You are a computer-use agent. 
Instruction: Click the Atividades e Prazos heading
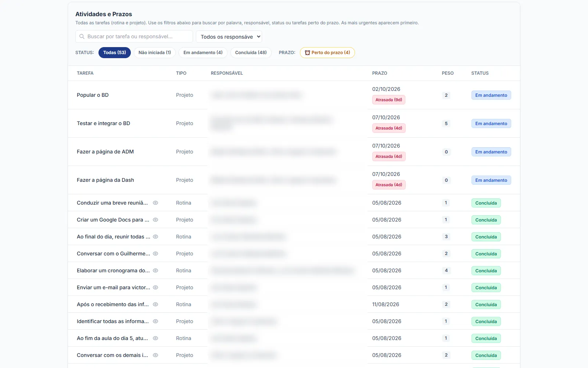click(x=104, y=14)
